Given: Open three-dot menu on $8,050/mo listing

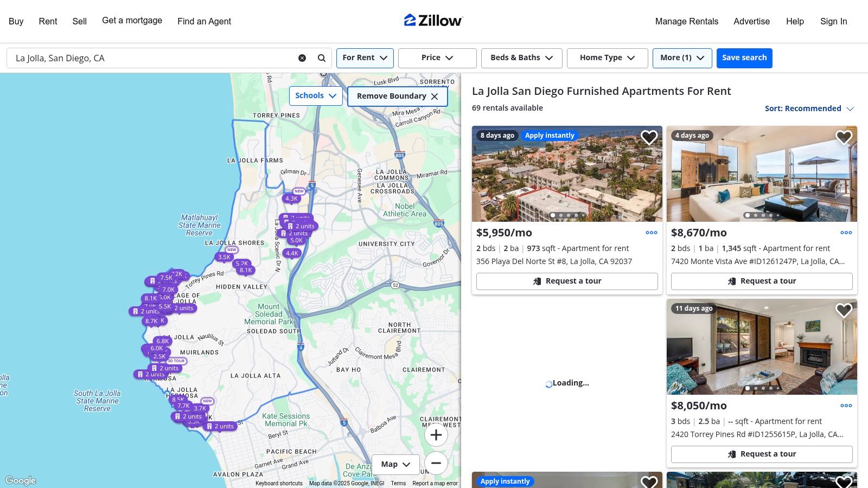Looking at the screenshot, I should click(846, 406).
